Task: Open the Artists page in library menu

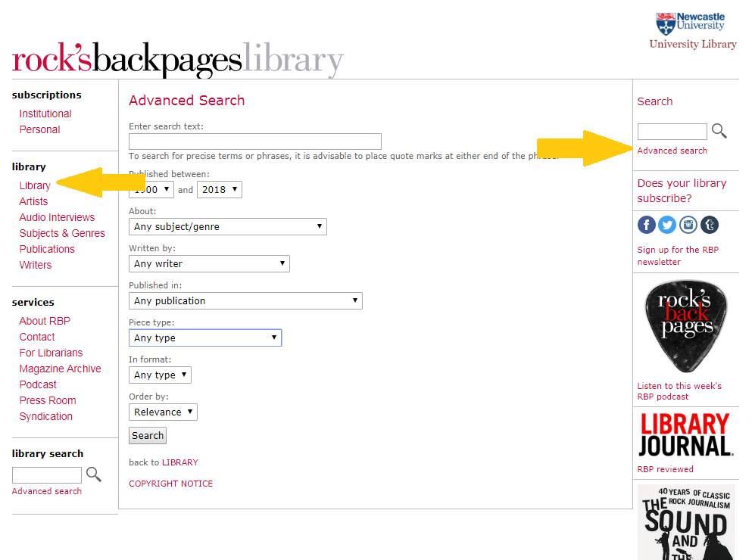Action: (33, 201)
